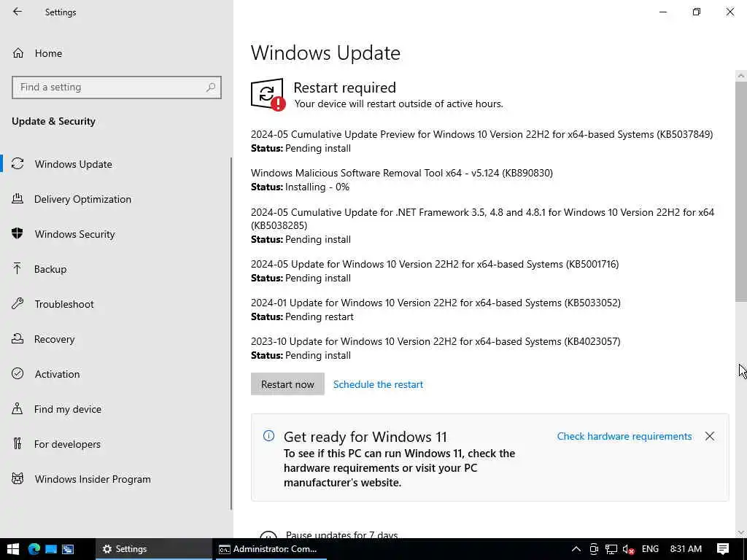Click the ENG language indicator
The width and height of the screenshot is (747, 560).
click(650, 549)
